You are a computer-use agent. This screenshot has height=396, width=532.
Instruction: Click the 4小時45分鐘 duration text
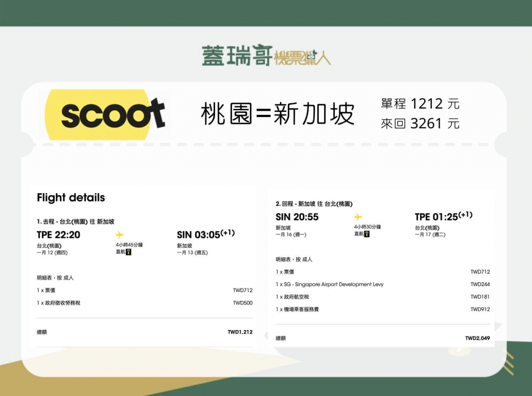(129, 245)
